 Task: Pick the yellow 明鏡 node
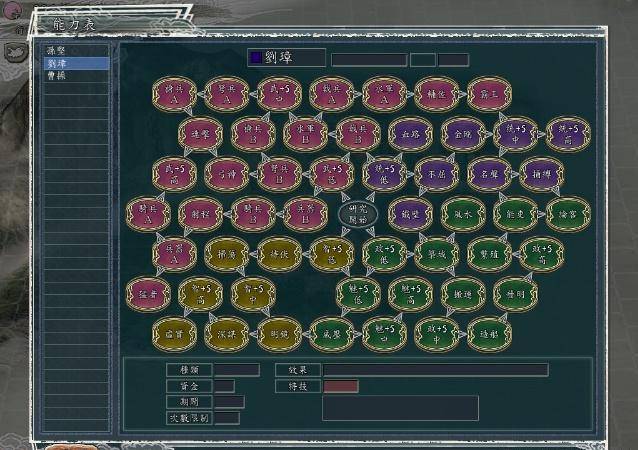pos(279,334)
